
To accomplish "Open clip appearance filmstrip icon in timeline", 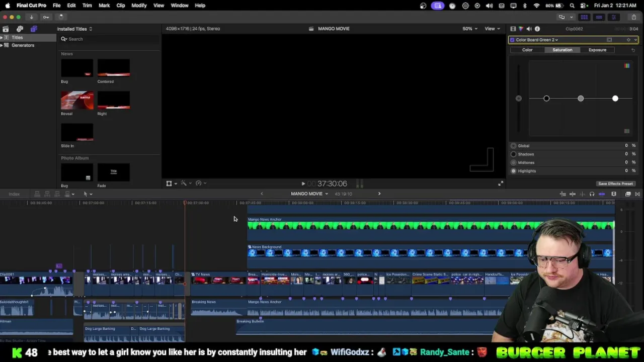I will coord(614,194).
